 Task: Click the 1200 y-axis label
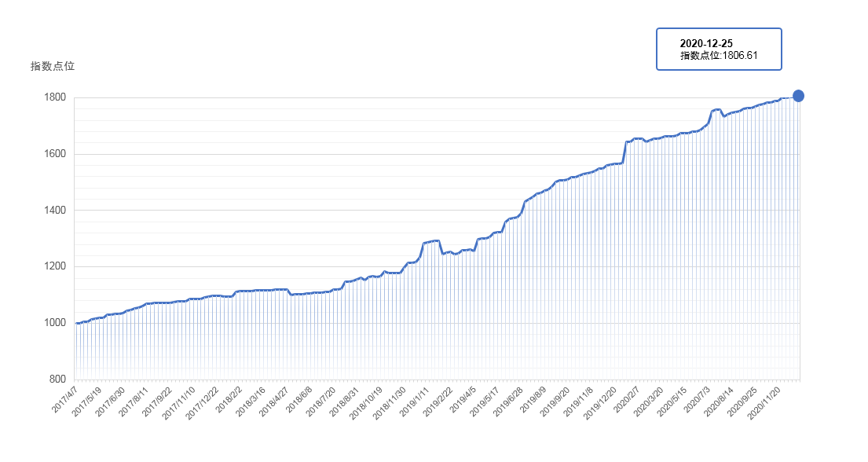click(55, 266)
